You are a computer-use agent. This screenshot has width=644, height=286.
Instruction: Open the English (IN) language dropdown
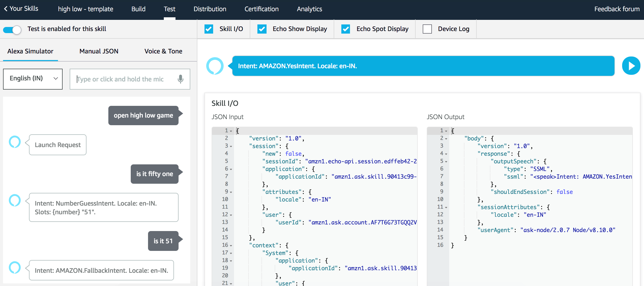(x=33, y=78)
